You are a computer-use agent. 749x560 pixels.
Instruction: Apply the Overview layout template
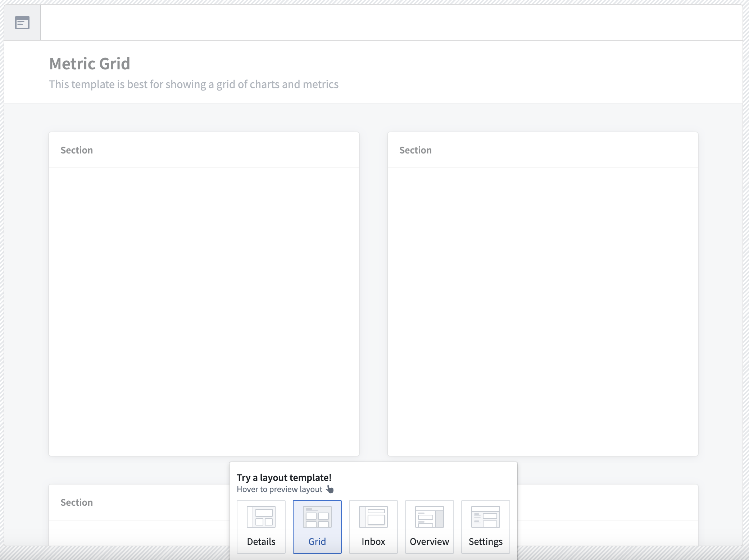point(429,527)
